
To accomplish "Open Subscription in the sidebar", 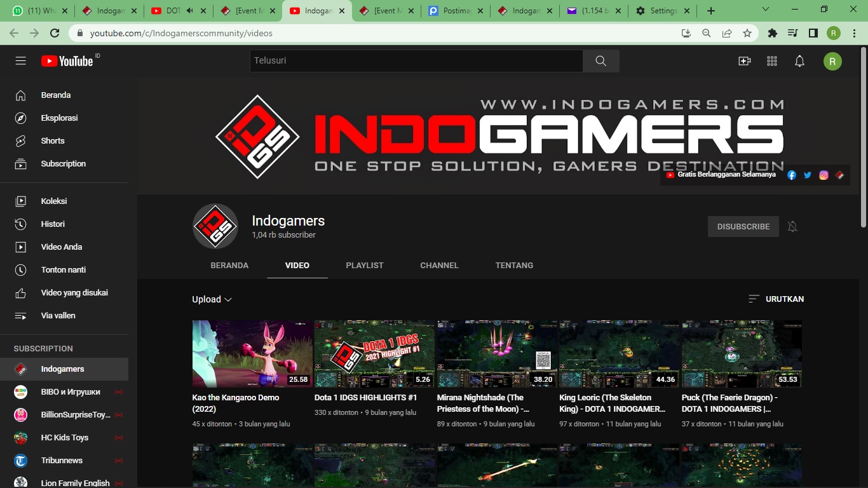I will [64, 164].
